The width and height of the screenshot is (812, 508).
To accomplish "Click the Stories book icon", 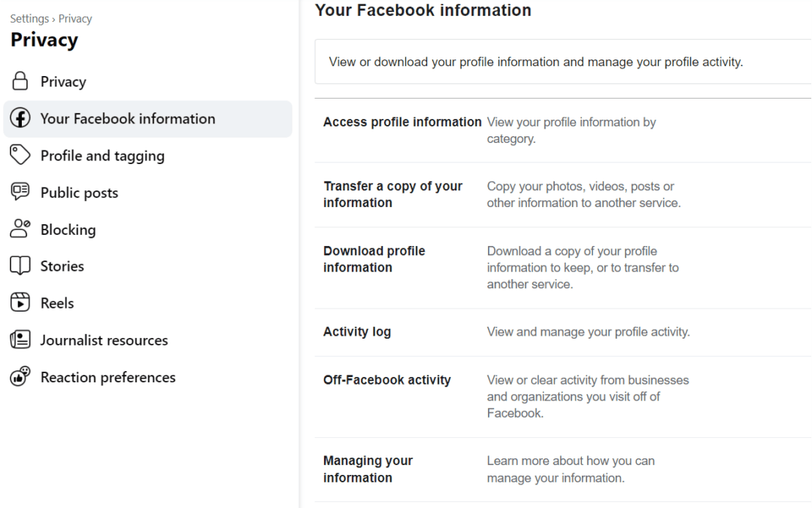I will tap(20, 266).
